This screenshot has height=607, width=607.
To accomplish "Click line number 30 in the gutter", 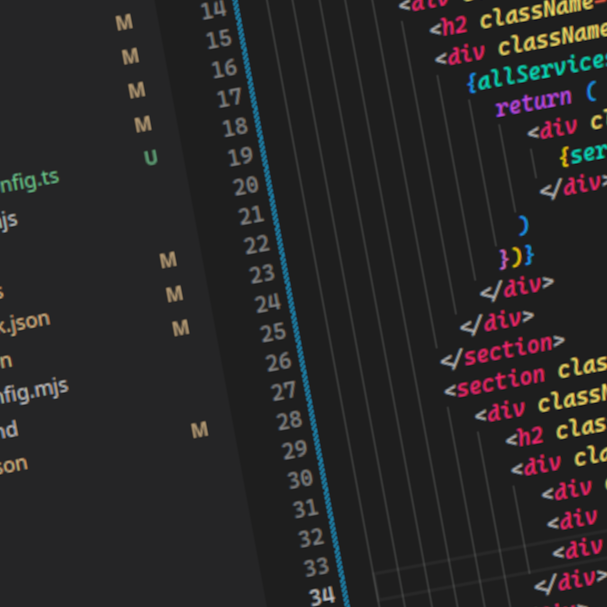I will pyautogui.click(x=300, y=479).
